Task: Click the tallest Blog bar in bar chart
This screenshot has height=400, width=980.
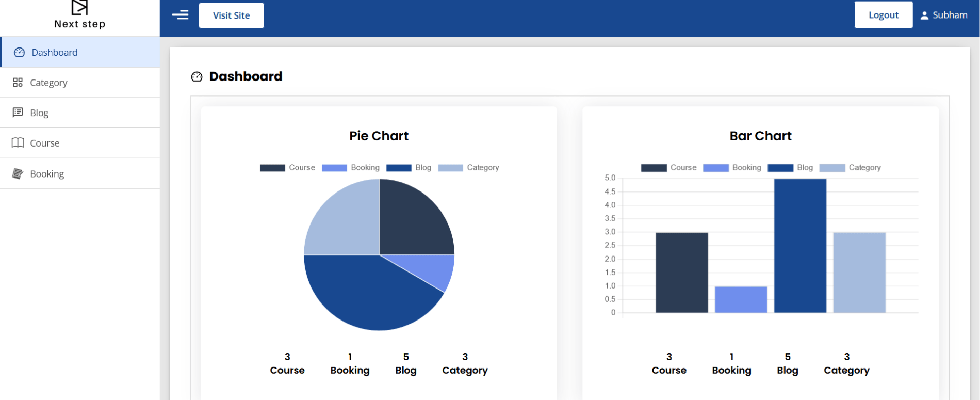Action: point(800,246)
